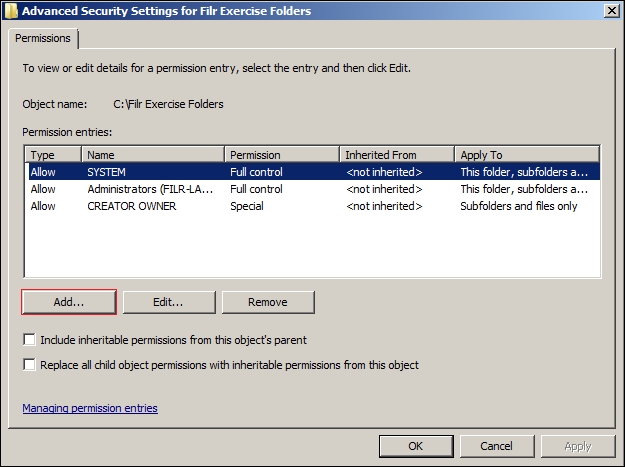Click Full control in the Administrators row
This screenshot has width=625, height=467.
[256, 189]
